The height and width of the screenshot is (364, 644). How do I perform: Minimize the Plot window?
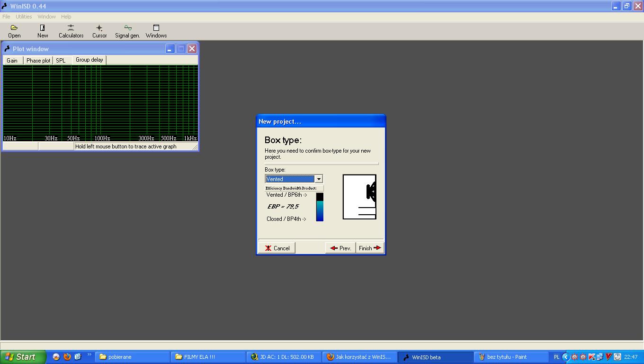170,48
